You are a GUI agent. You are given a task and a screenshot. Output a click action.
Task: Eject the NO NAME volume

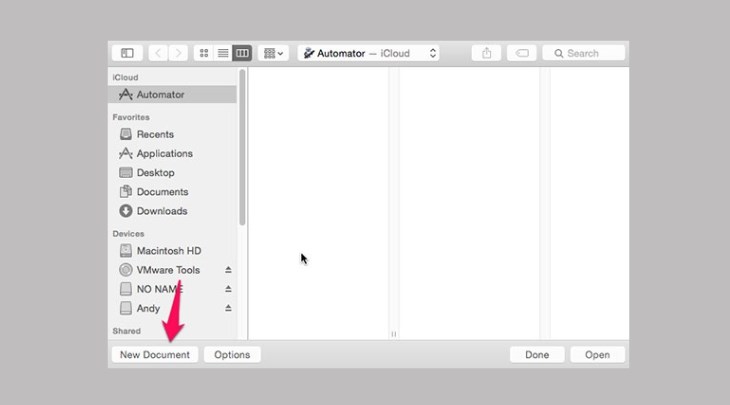point(228,289)
